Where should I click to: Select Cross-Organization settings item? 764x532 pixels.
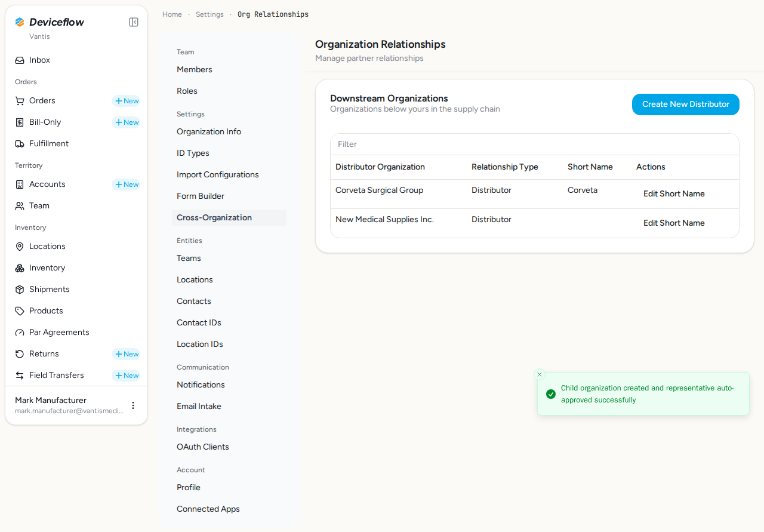point(229,218)
